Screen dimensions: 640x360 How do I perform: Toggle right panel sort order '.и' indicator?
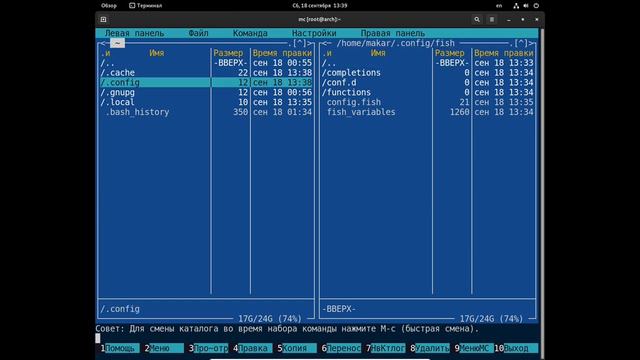click(327, 53)
